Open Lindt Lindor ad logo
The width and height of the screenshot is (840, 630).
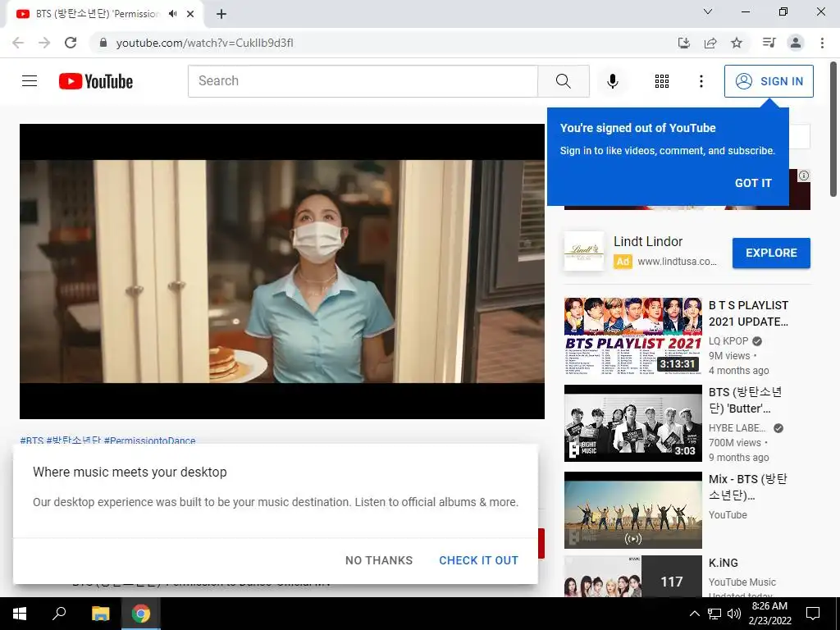click(584, 251)
